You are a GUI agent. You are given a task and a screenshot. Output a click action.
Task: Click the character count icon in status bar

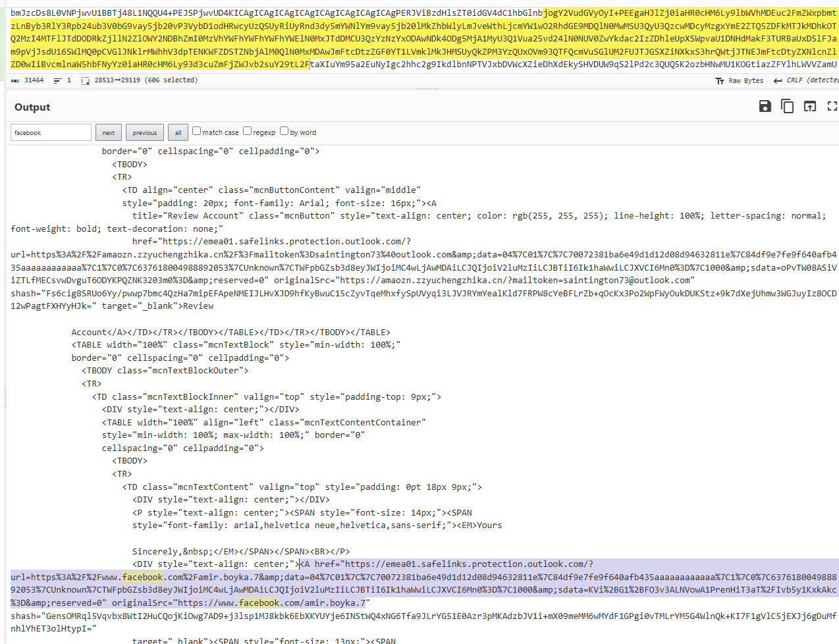coord(15,80)
